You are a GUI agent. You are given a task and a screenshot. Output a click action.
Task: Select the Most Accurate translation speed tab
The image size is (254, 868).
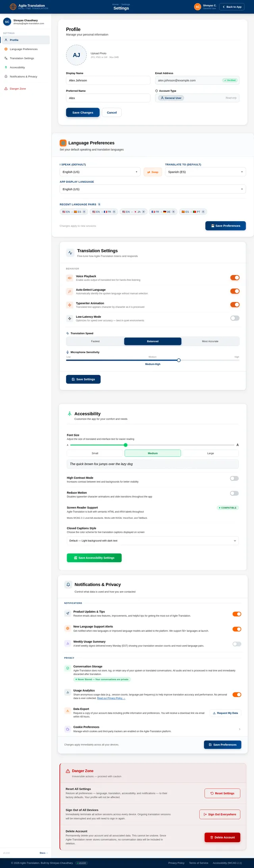210,341
